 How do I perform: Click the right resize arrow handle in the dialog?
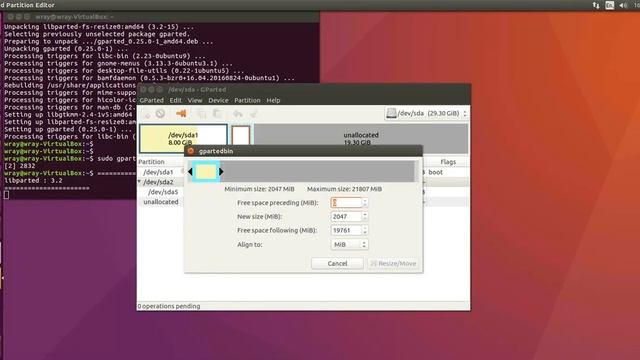221,172
